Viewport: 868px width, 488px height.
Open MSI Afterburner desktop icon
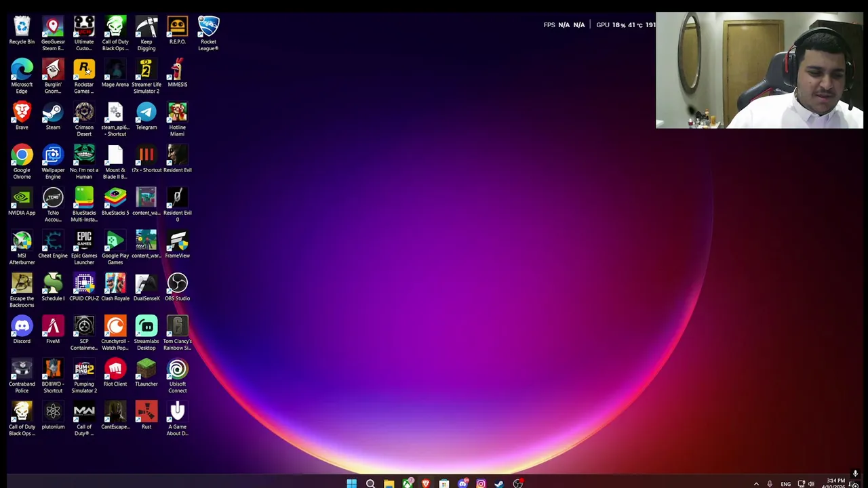(22, 247)
